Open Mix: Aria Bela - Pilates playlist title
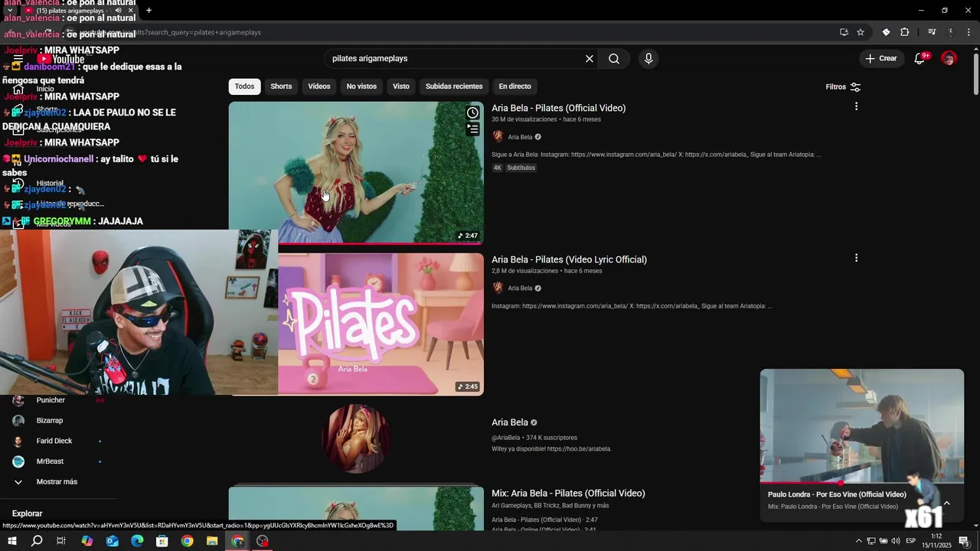The width and height of the screenshot is (980, 551). coord(568,494)
